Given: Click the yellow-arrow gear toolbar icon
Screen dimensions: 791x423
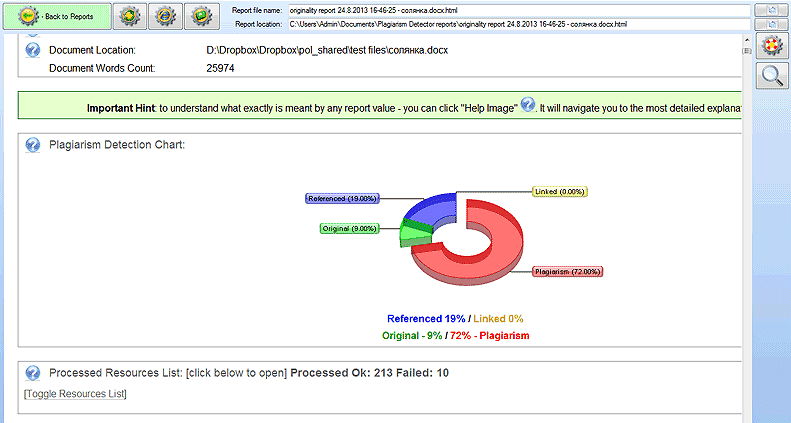Looking at the screenshot, I should (x=131, y=16).
